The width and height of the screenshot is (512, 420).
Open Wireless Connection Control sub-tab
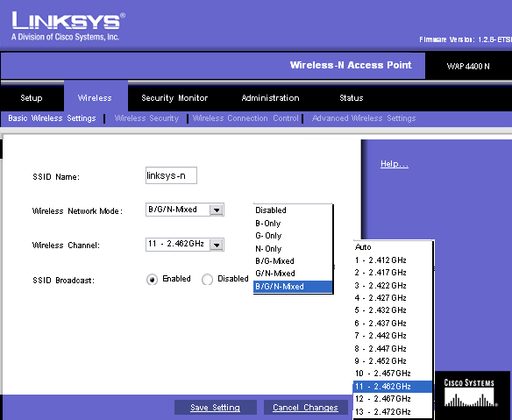pos(245,118)
